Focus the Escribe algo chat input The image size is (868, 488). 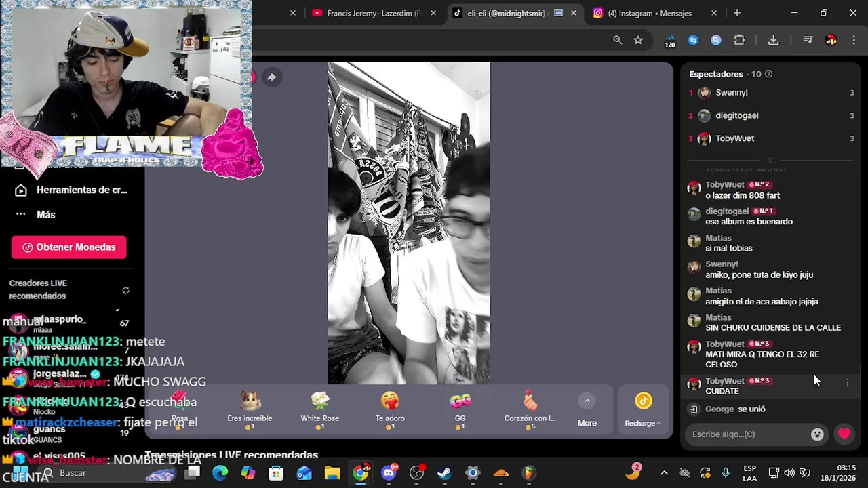click(746, 434)
